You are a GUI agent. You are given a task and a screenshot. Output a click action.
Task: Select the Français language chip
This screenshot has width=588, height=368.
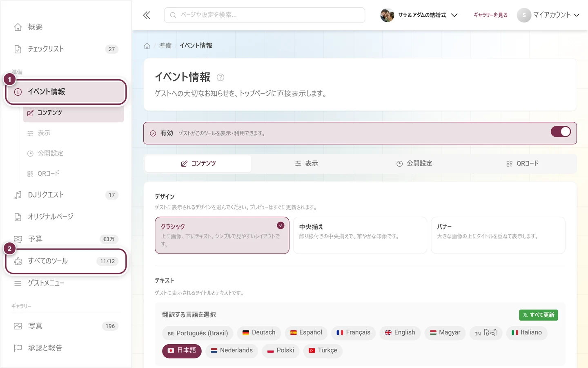(353, 333)
